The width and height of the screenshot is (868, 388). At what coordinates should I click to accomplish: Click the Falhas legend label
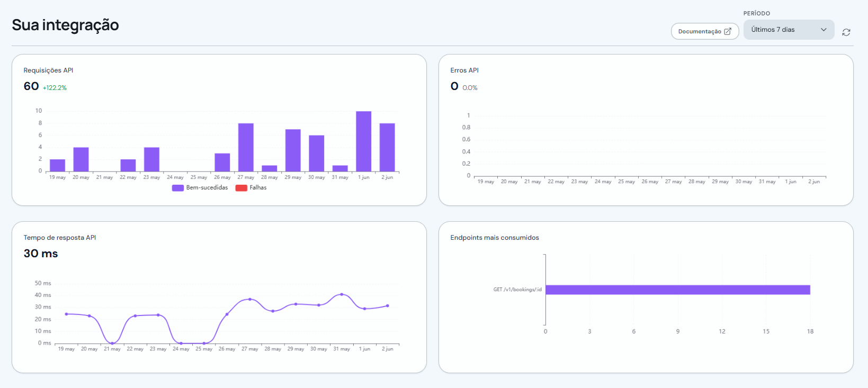pos(258,187)
